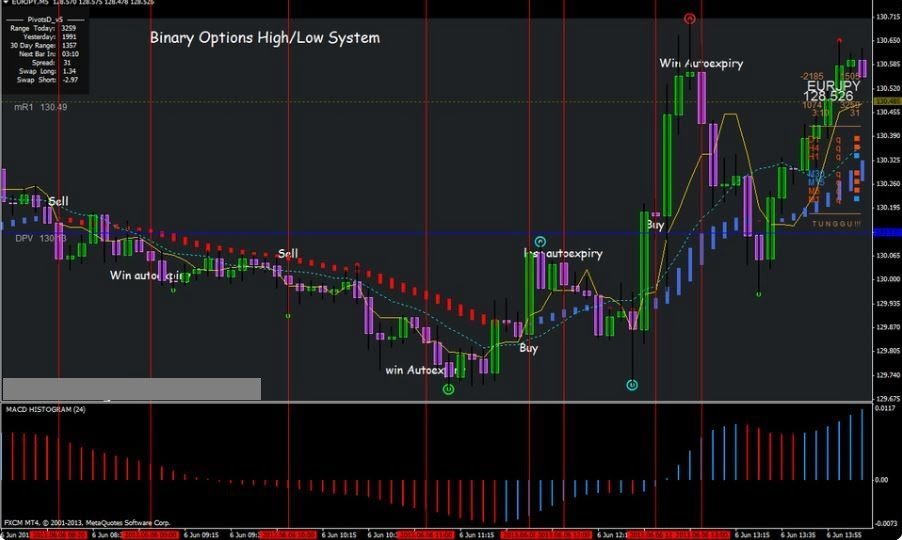Click the green circle signal marker below win Autoexpiry
The height and width of the screenshot is (540, 902).
448,389
